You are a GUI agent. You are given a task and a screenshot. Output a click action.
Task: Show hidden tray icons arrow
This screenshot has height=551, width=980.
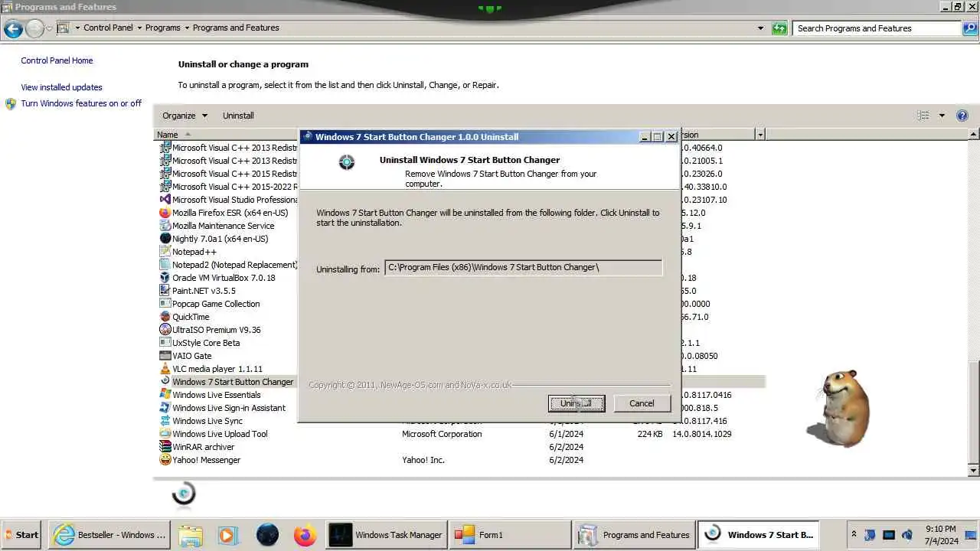click(854, 534)
